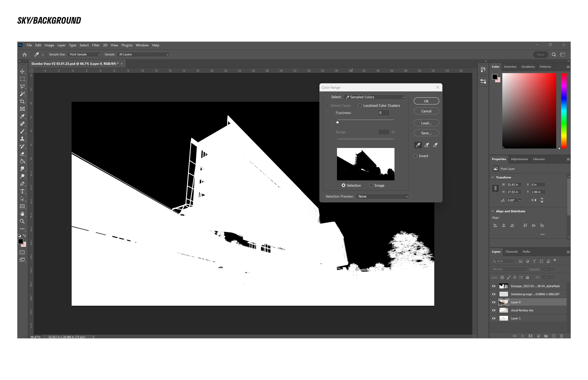Hide the cloud-fantasy-sky layer
Screen dimensions: 588x380
coord(494,310)
